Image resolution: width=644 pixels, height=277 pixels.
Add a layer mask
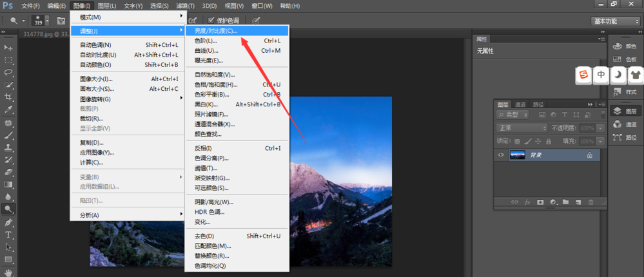pos(540,202)
